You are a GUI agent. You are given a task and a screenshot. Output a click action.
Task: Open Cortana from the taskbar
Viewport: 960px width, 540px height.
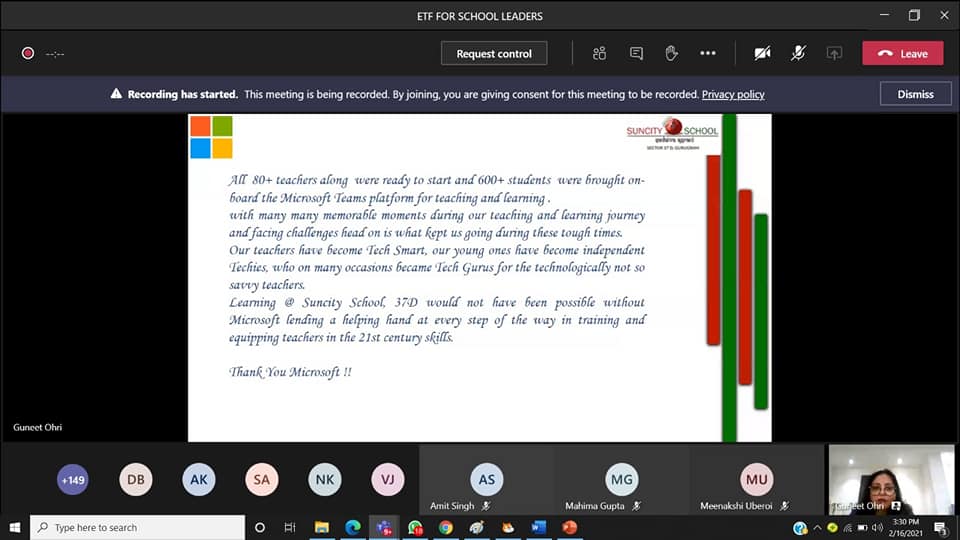pyautogui.click(x=260, y=527)
